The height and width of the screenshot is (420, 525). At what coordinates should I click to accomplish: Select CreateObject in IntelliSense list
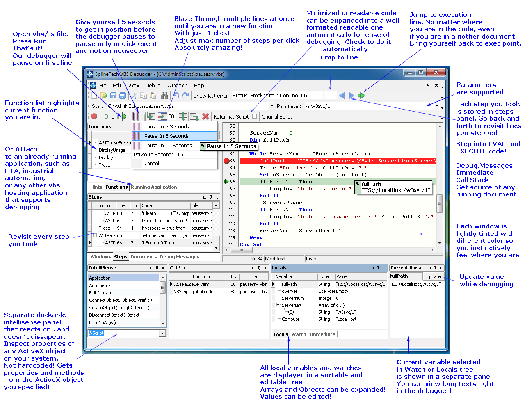[124, 308]
